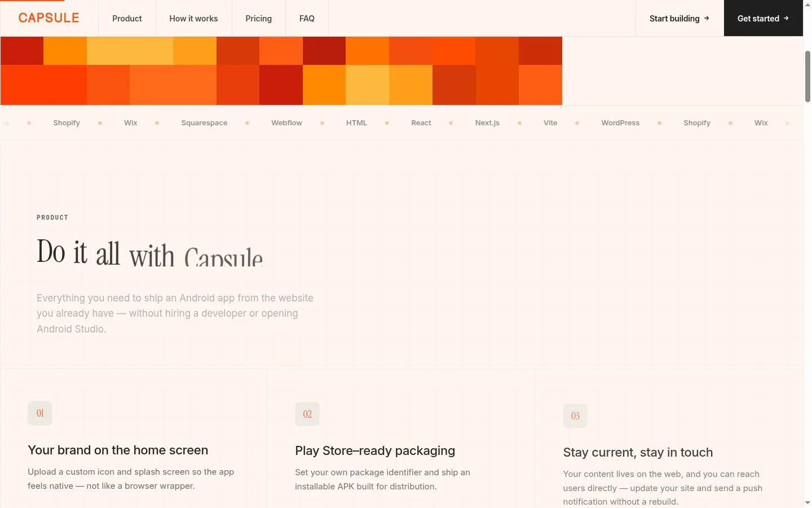Click HTML in the platform ticker
Image resolution: width=812 pixels, height=508 pixels.
356,123
